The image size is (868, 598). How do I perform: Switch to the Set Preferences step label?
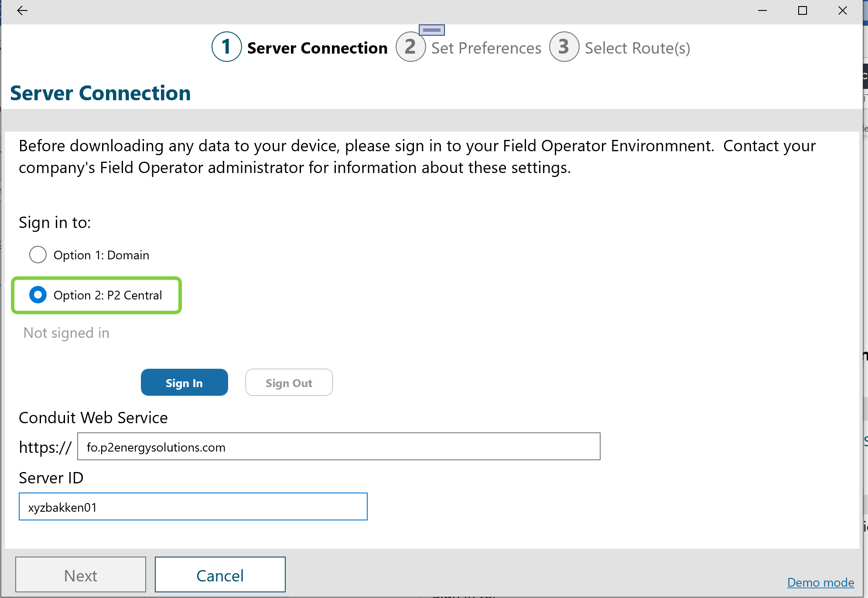coord(486,48)
